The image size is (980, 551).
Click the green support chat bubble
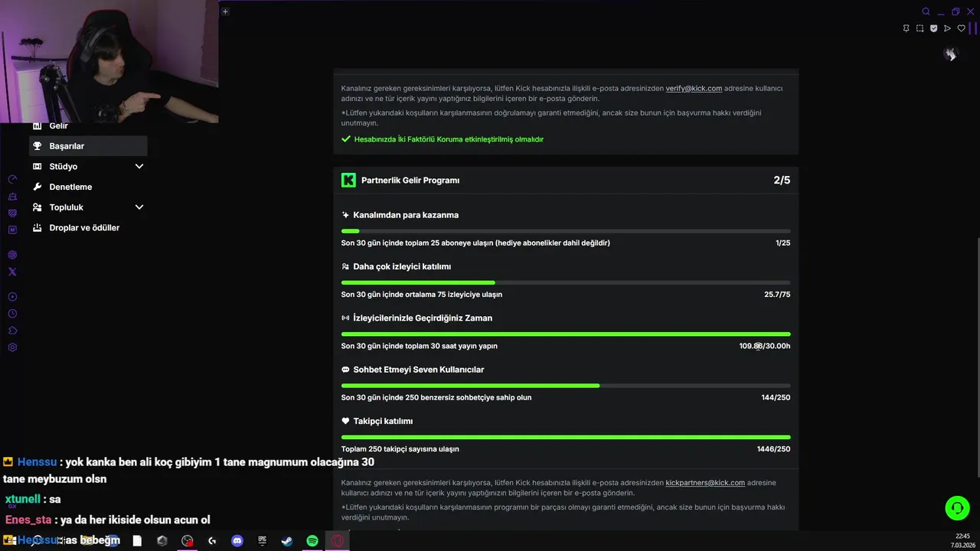tap(957, 508)
